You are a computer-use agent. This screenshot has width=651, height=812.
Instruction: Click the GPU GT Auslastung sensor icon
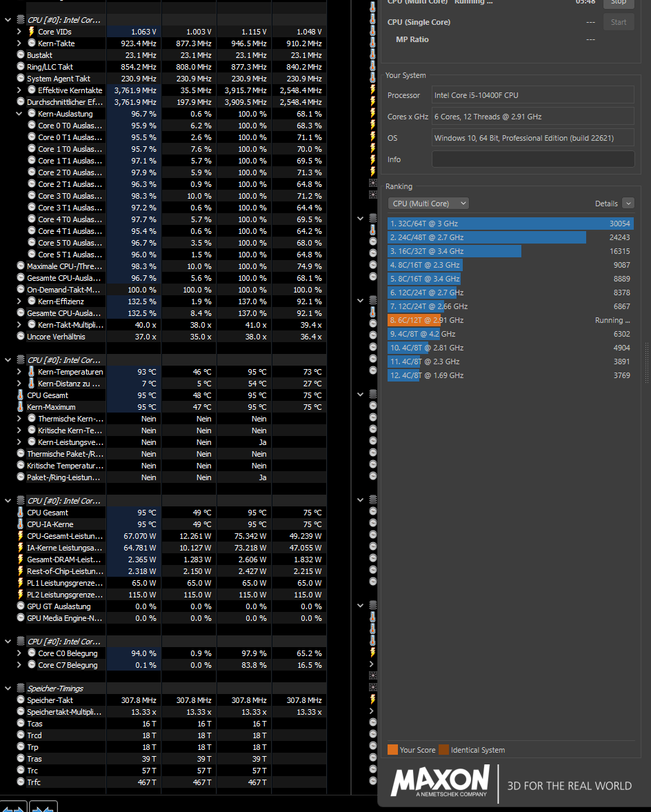point(21,606)
